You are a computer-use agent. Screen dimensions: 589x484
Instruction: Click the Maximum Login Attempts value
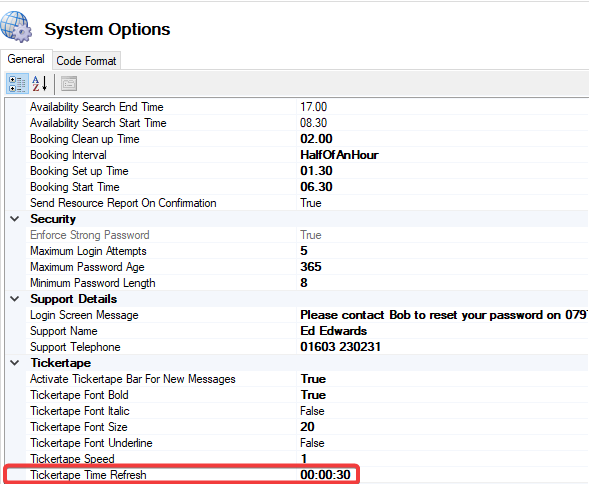pyautogui.click(x=443, y=251)
